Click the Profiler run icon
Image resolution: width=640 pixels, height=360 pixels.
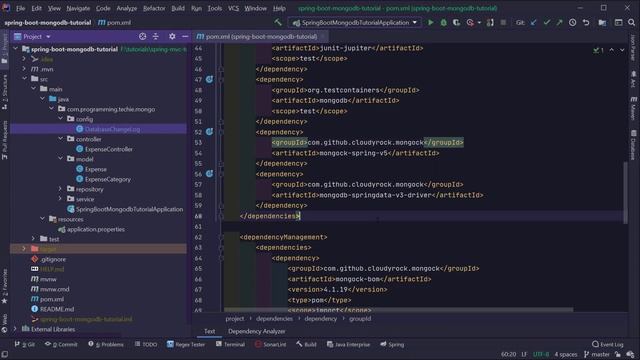click(470, 23)
